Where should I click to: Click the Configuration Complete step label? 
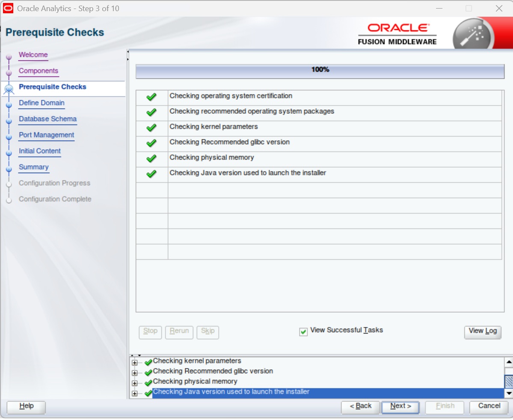point(55,199)
